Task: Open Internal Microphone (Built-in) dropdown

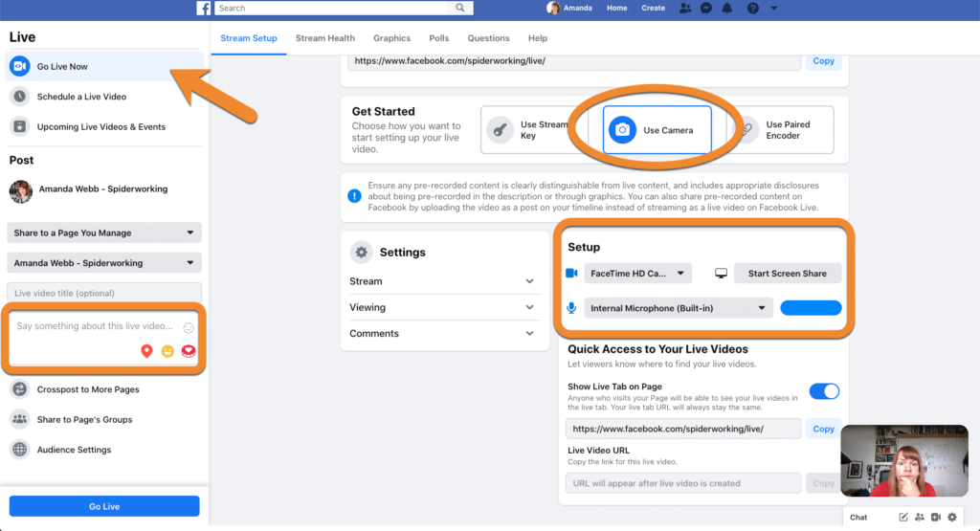Action: click(x=679, y=308)
